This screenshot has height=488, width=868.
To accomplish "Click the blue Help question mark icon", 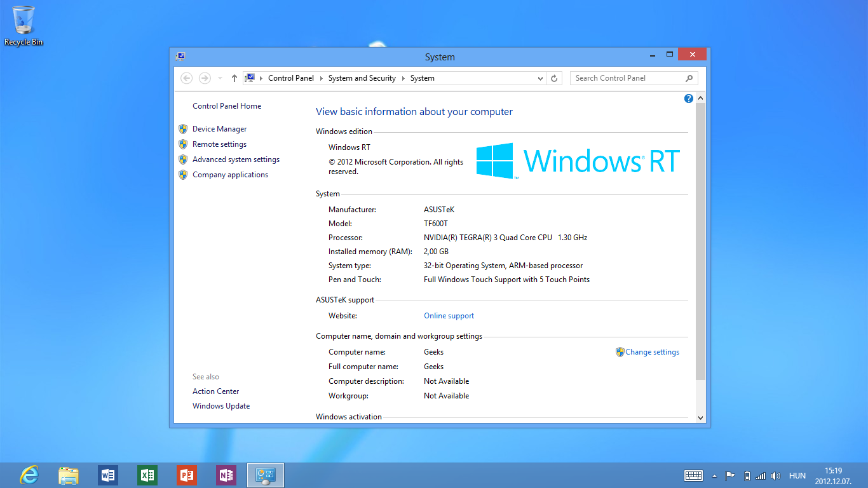I will click(x=688, y=98).
